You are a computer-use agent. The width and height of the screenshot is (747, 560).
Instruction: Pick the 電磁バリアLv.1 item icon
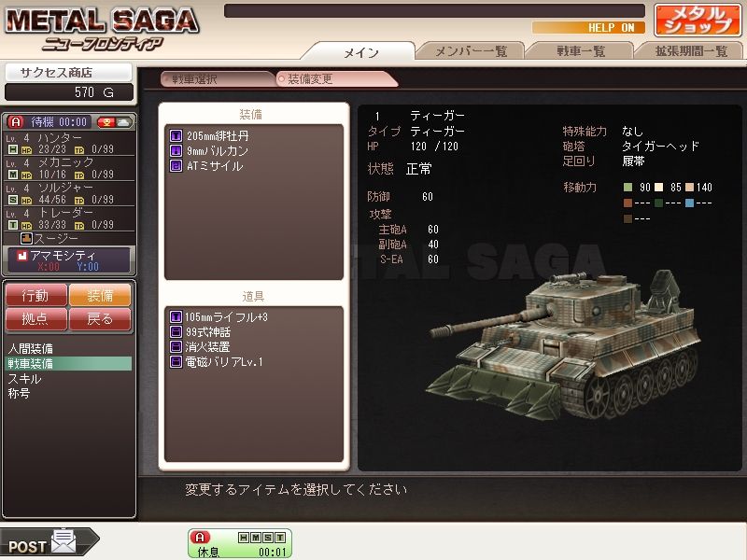176,362
